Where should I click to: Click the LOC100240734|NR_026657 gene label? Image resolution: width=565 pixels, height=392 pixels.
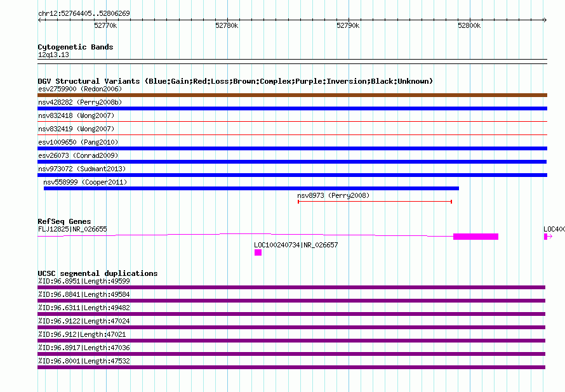[296, 245]
